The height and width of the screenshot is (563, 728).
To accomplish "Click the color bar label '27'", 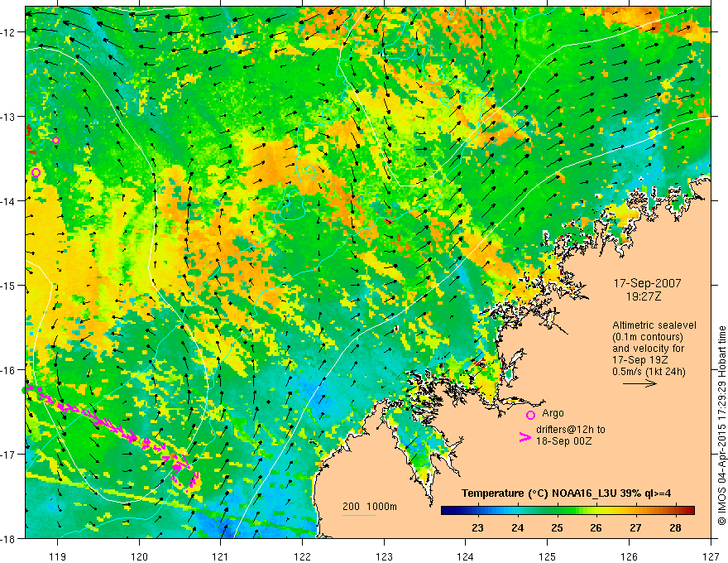I will point(635,527).
